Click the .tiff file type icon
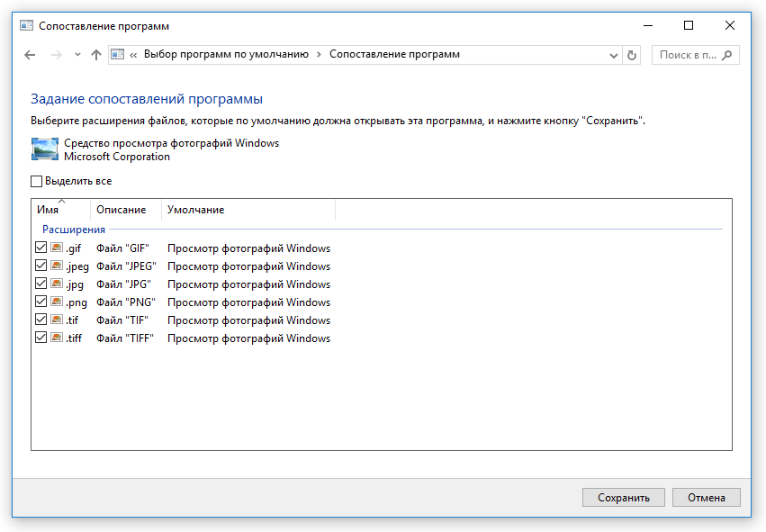Image resolution: width=766 pixels, height=532 pixels. point(57,338)
